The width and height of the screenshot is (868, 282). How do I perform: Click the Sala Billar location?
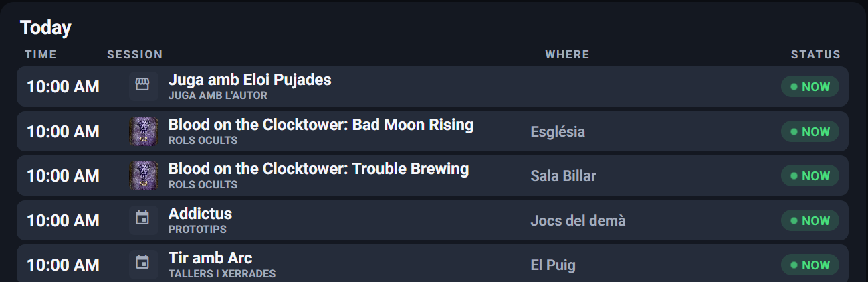[x=563, y=176]
